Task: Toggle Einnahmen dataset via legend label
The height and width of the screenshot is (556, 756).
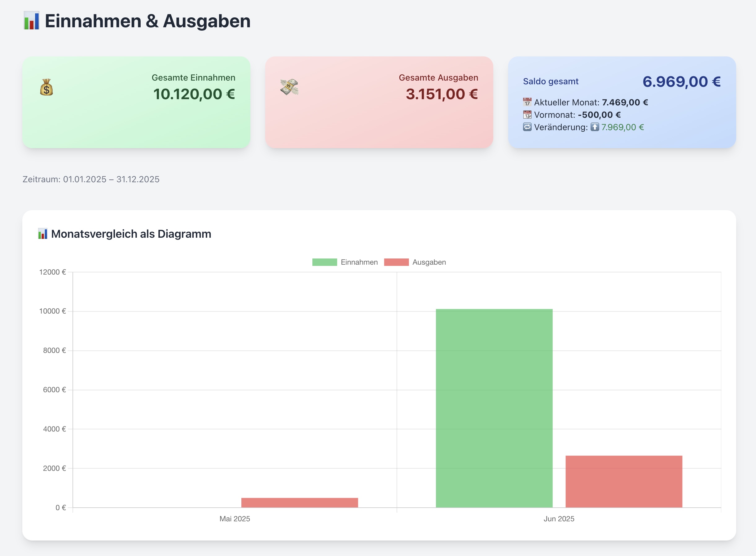Action: click(359, 262)
